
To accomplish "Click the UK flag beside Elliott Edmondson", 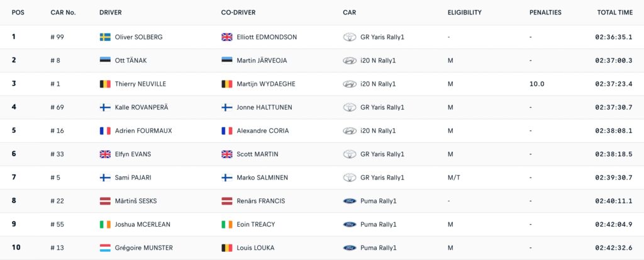I will (226, 37).
